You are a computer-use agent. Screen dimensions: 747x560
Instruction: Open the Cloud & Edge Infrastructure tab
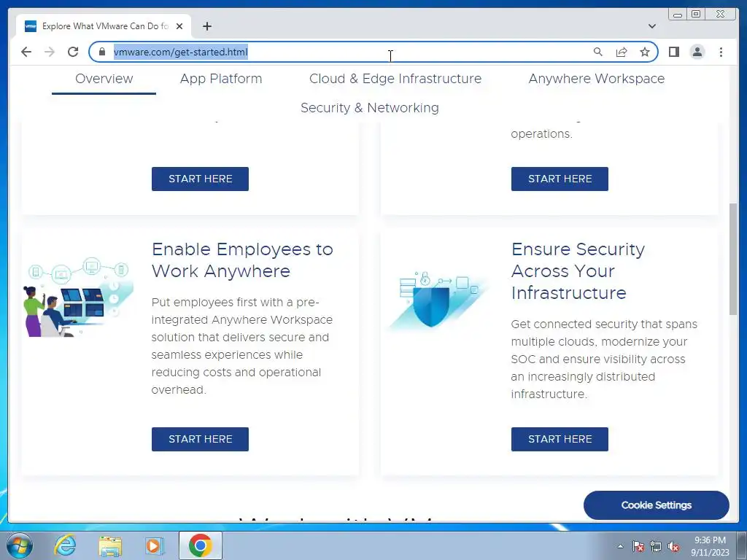395,79
